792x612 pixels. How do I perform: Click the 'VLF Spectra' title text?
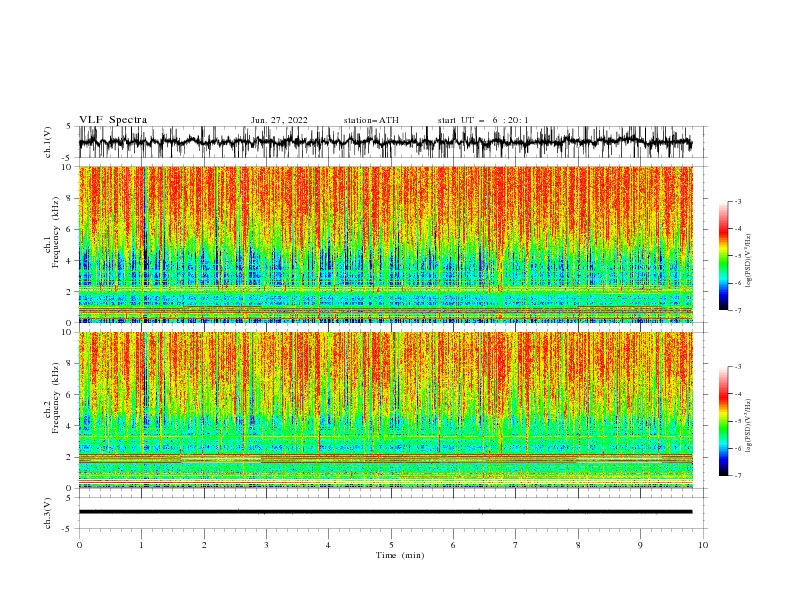click(113, 120)
